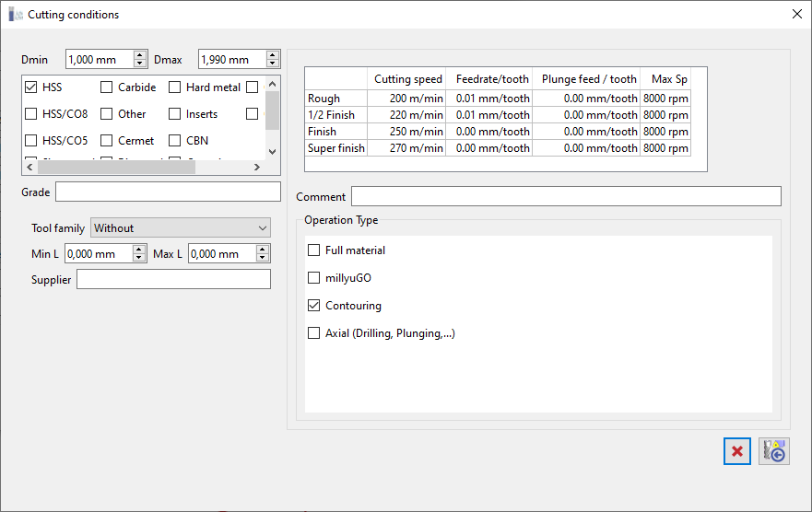Select the Rough cutting speed cell
Image resolution: width=812 pixels, height=512 pixels.
tap(406, 99)
